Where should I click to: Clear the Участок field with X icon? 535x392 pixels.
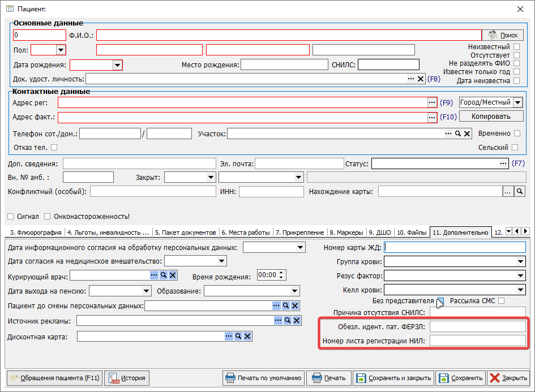(x=467, y=133)
